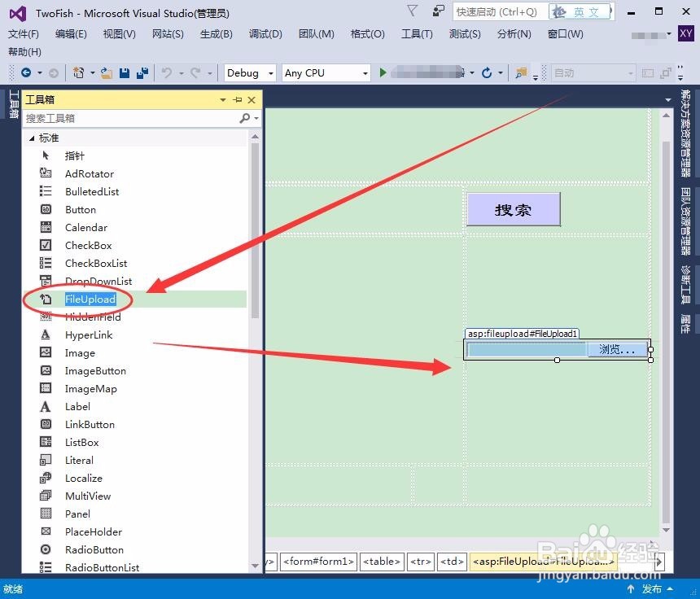Click the 搜索 button on the designer
The image size is (700, 599).
(513, 209)
